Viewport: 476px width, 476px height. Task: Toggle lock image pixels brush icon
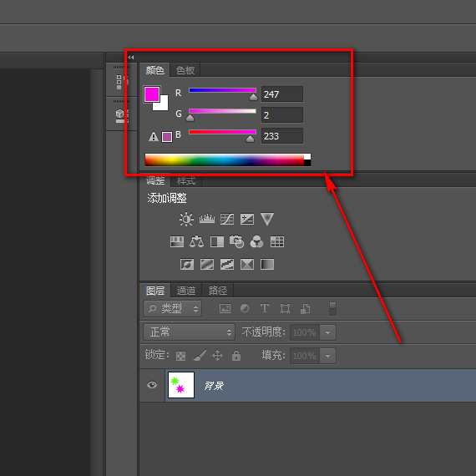coord(200,356)
